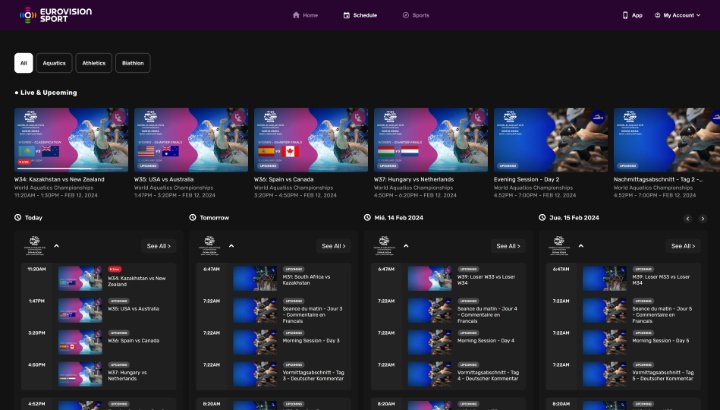Open W37 Hungary vs Netherlands card thumbnail
This screenshot has width=720, height=410.
coord(431,140)
